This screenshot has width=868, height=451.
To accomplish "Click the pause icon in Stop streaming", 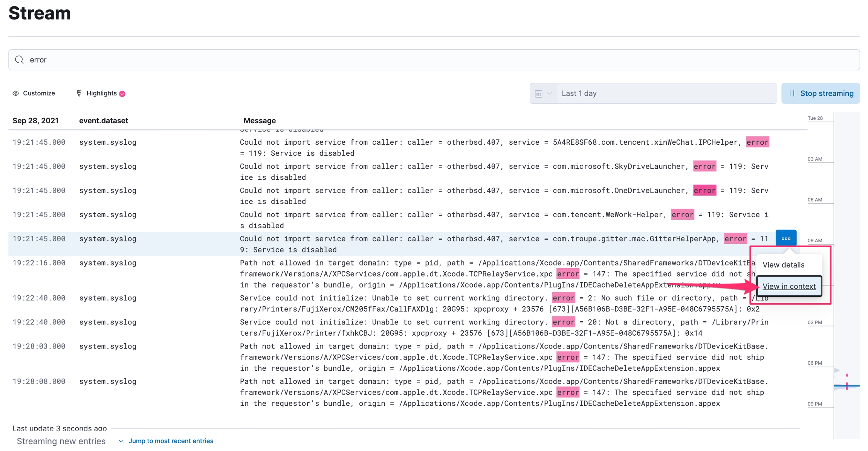I will (792, 93).
